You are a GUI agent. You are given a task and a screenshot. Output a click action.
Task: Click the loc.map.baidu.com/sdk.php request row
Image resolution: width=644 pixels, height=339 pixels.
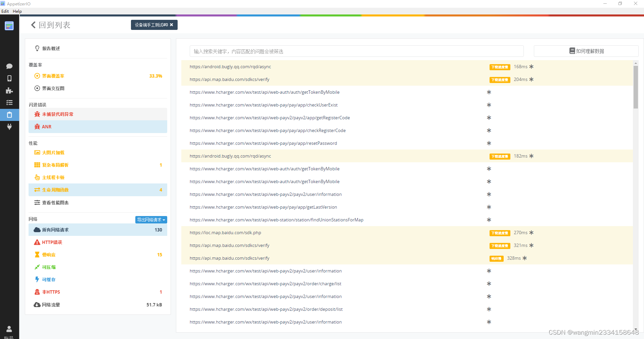[x=407, y=232]
